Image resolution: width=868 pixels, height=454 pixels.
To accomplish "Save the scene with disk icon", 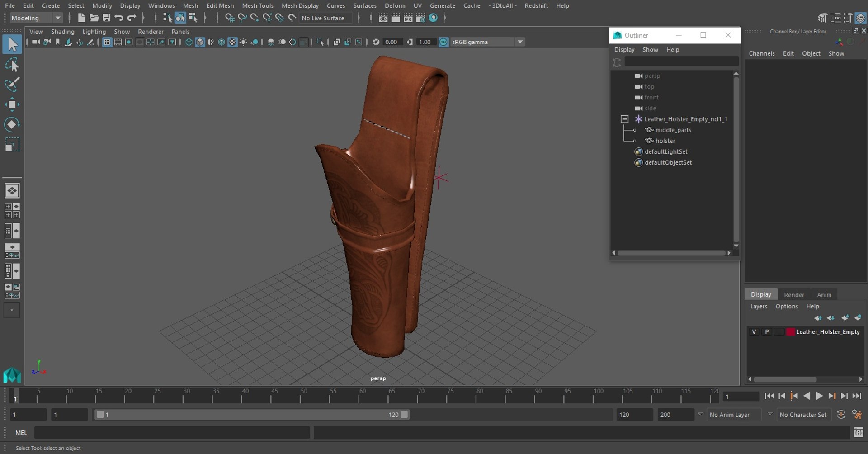I will 107,18.
